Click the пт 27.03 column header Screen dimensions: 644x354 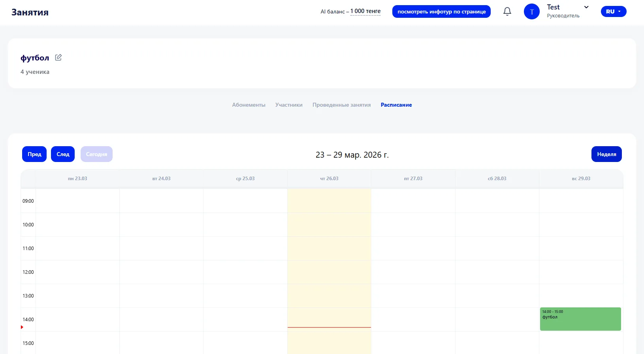(413, 179)
